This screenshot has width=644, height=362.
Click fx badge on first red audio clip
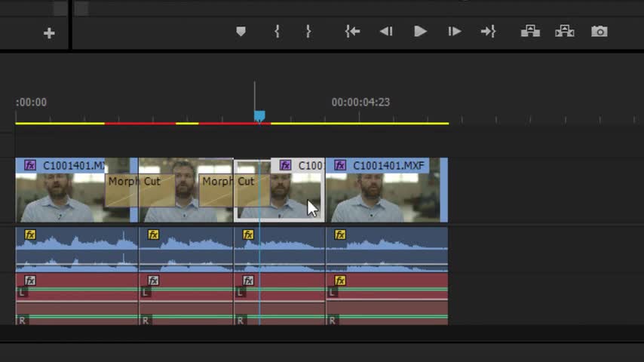tap(30, 281)
